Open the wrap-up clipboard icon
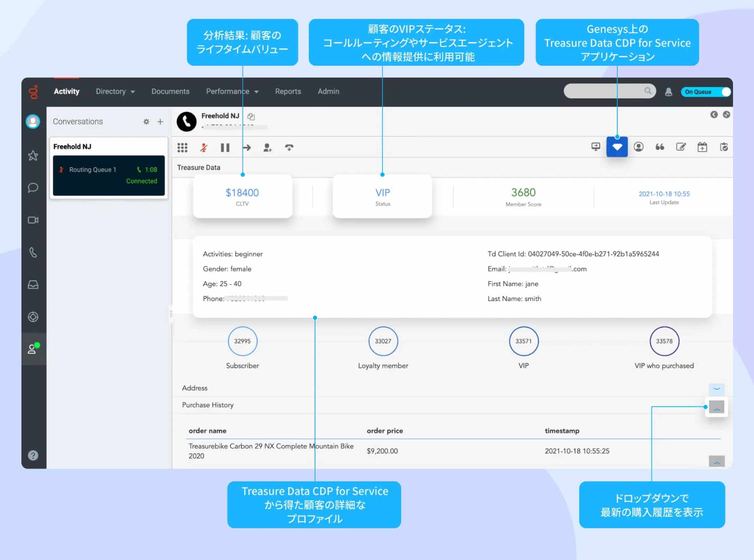Viewport: 754px width, 560px height. click(724, 147)
